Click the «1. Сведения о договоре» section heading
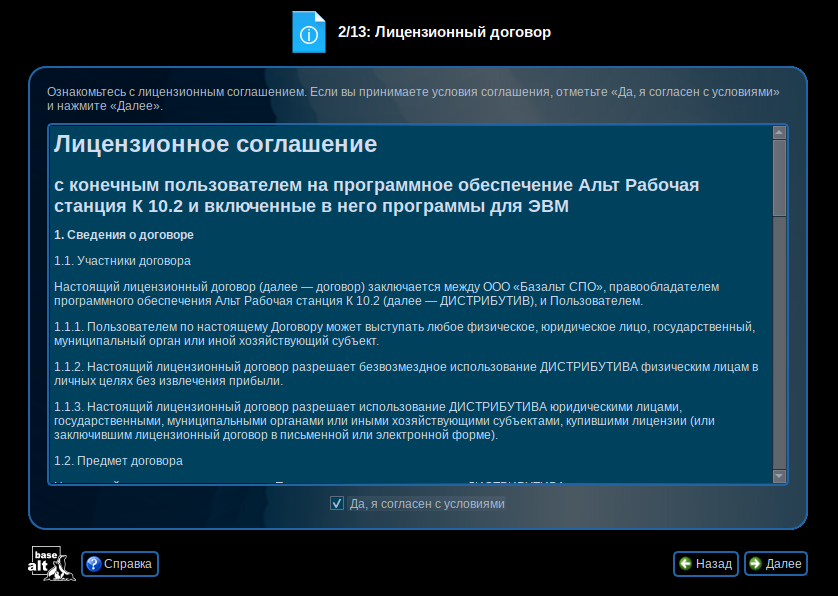This screenshot has height=596, width=838. click(124, 234)
